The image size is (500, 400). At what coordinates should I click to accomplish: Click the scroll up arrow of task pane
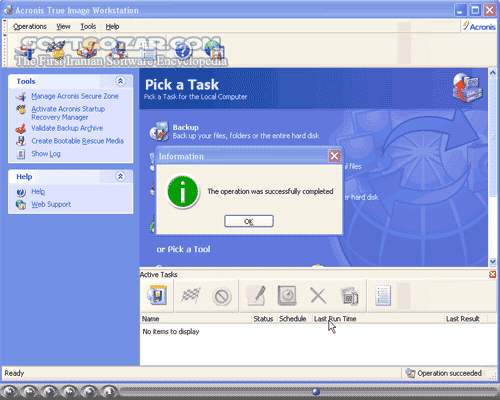[x=493, y=73]
